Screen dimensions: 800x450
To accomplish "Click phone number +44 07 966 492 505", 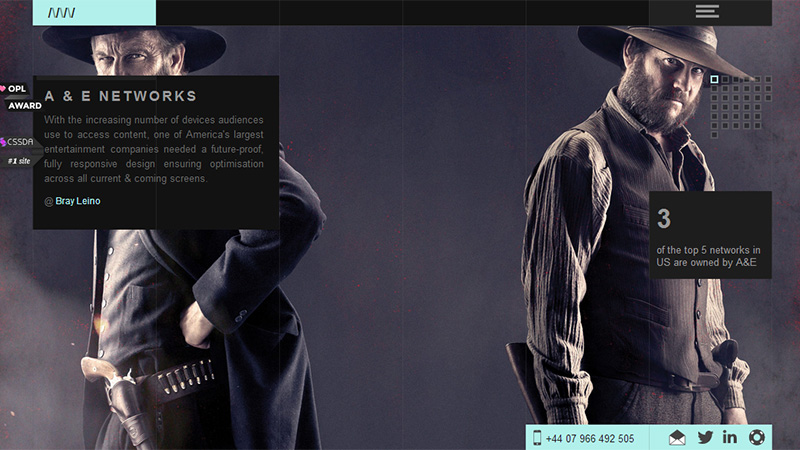I will 590,439.
